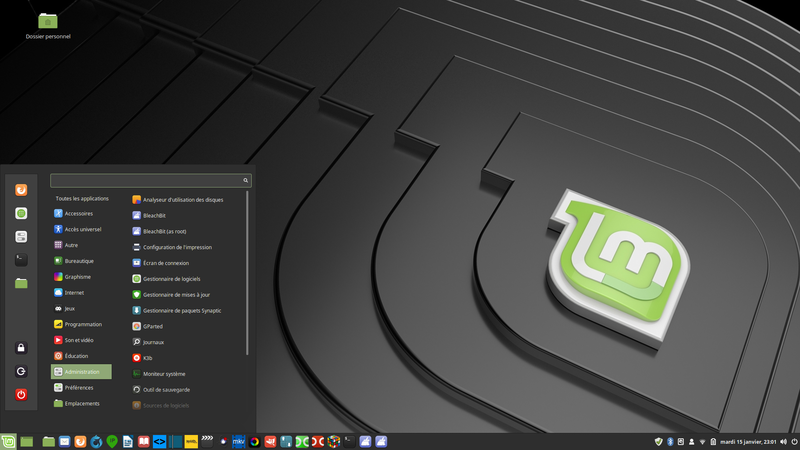Open the clapperboard video icon in the panel
This screenshot has height=450, width=800.
[207, 441]
